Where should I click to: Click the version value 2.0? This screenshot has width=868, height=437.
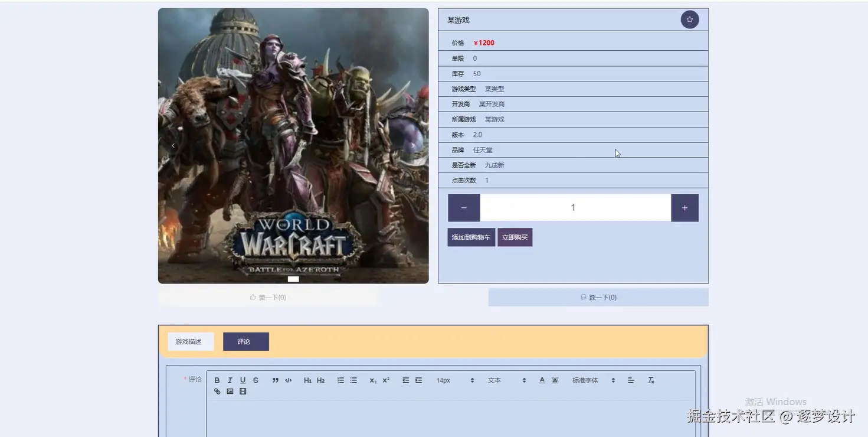pyautogui.click(x=477, y=135)
